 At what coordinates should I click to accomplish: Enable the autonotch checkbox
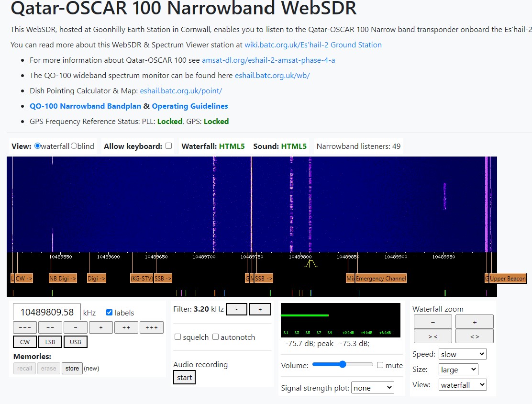[215, 337]
